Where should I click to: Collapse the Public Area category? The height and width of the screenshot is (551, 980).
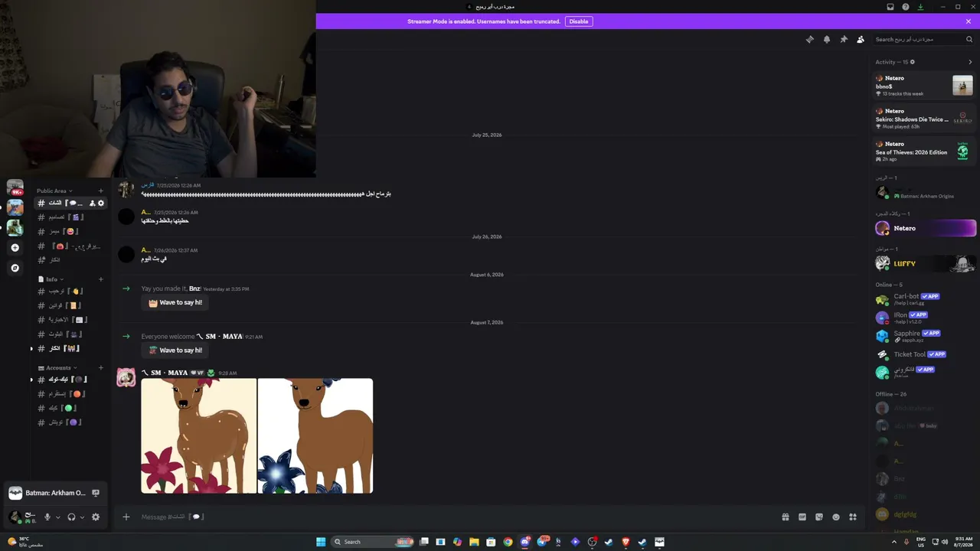tap(54, 191)
